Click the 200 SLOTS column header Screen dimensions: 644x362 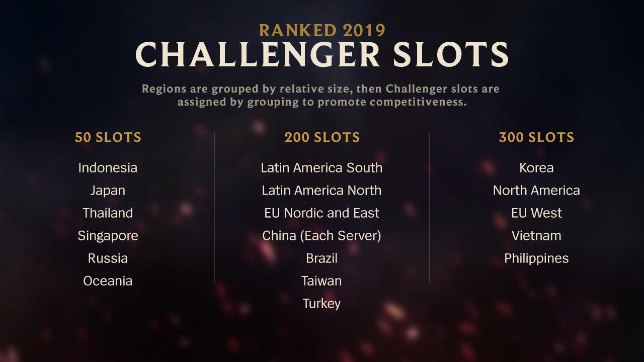[x=322, y=137]
